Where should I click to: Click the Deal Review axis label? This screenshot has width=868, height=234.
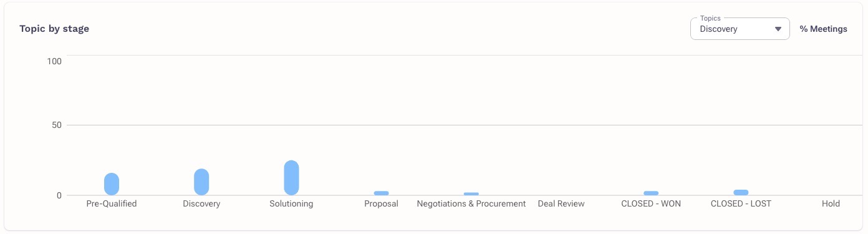click(561, 204)
